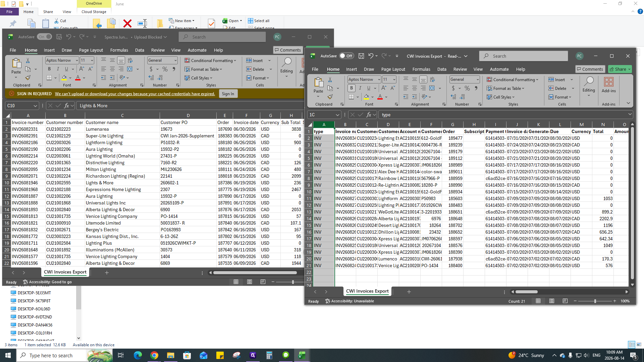Click expired credentials link in warning bar
The width and height of the screenshot is (644, 362).
tap(135, 94)
